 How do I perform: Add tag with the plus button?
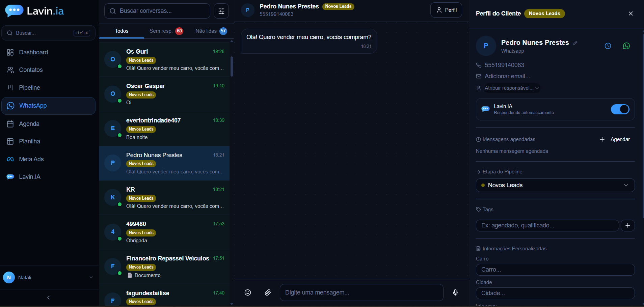coord(628,225)
